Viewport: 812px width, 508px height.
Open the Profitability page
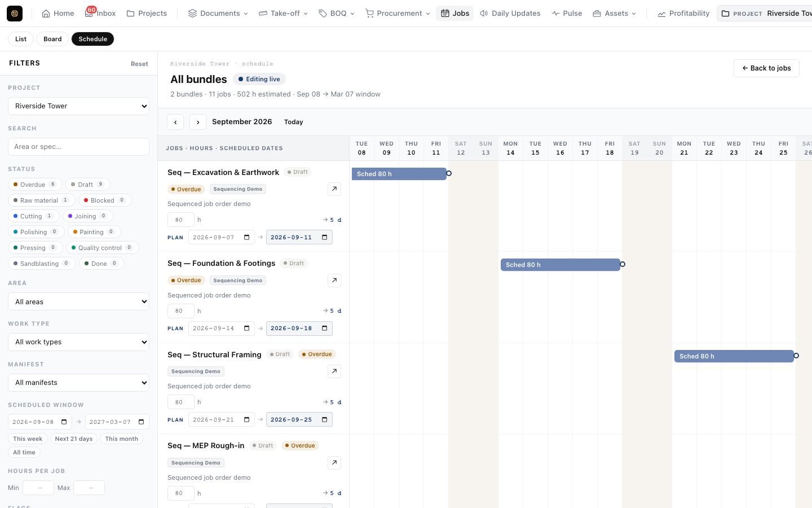point(683,14)
